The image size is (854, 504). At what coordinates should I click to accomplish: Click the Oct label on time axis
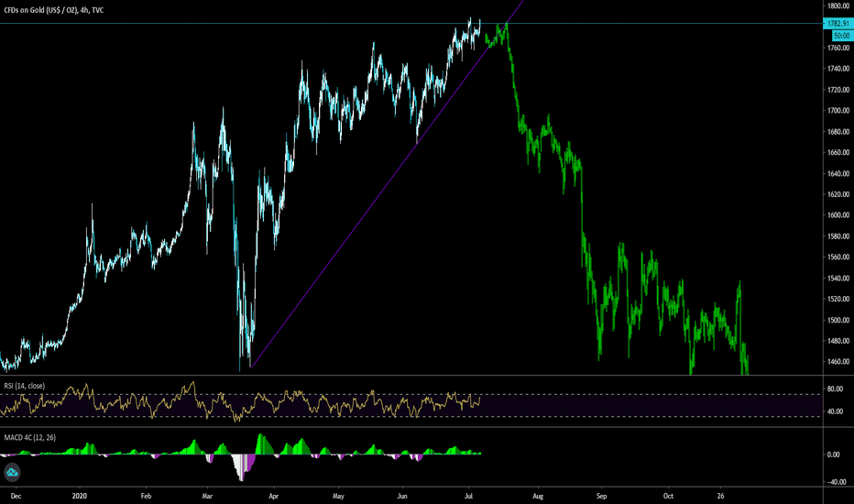click(668, 497)
